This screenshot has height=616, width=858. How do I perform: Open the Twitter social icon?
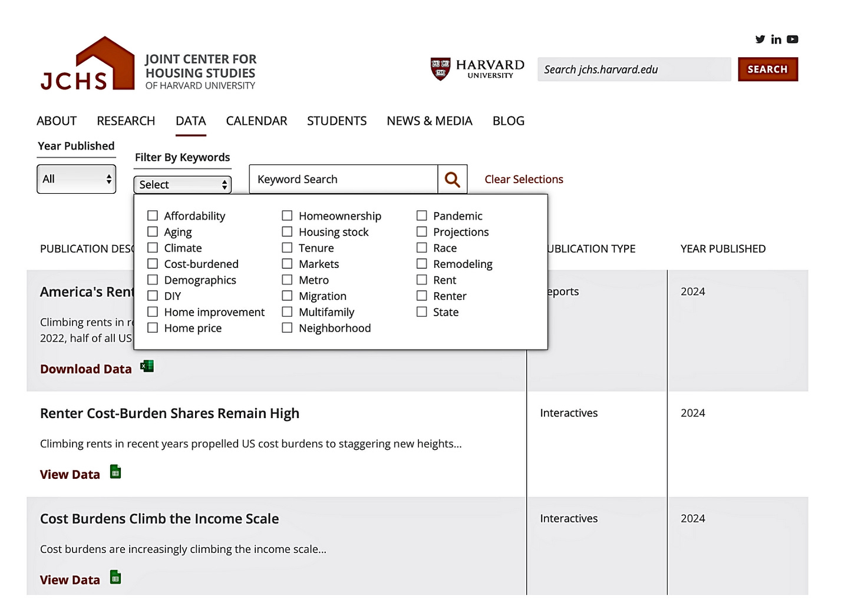pyautogui.click(x=760, y=39)
